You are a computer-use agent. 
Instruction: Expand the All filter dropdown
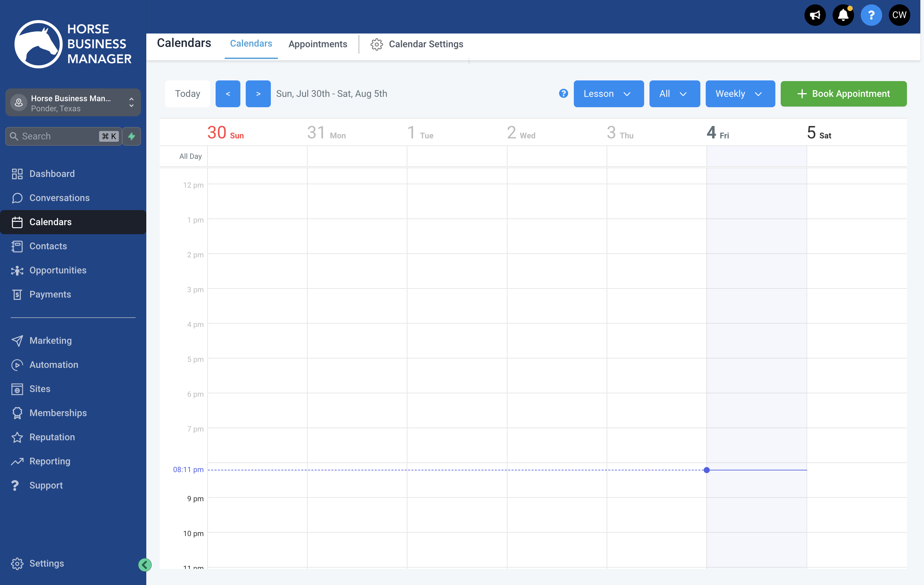675,94
